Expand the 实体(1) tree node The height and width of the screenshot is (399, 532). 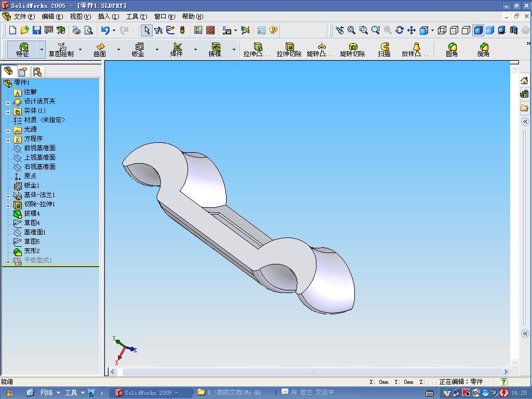tap(8, 112)
